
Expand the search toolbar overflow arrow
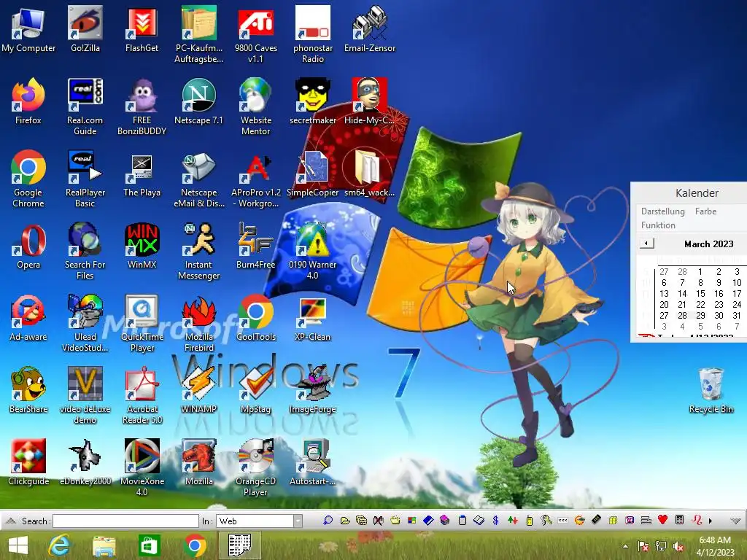click(x=711, y=521)
